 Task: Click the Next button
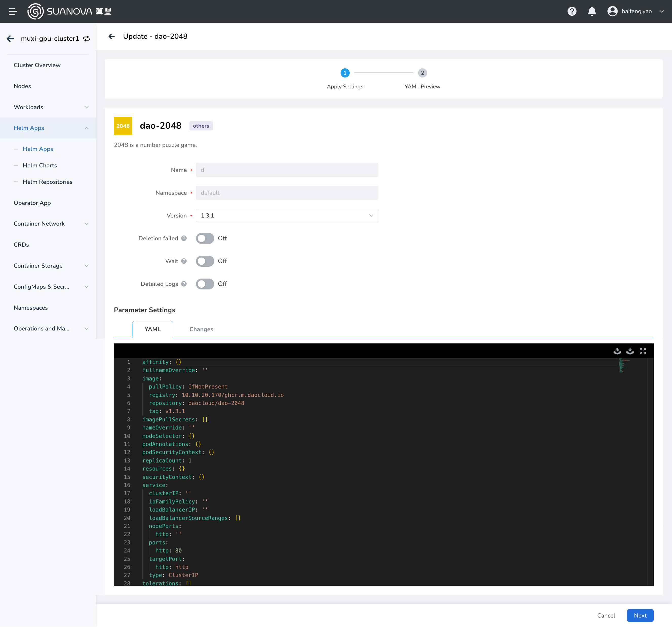pos(640,616)
